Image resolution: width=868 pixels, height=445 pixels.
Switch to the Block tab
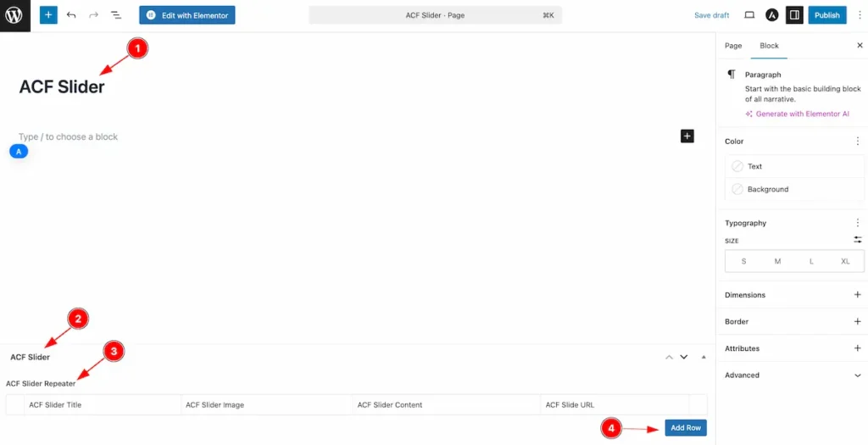point(769,46)
